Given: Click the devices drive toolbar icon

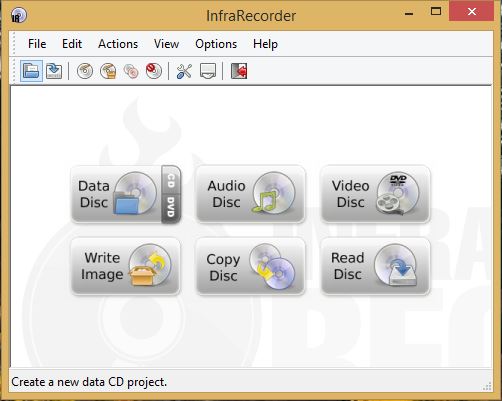Looking at the screenshot, I should pos(208,71).
